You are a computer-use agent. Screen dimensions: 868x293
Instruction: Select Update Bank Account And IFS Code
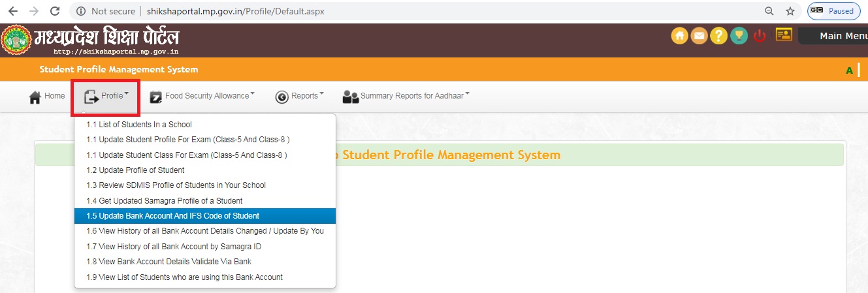172,216
